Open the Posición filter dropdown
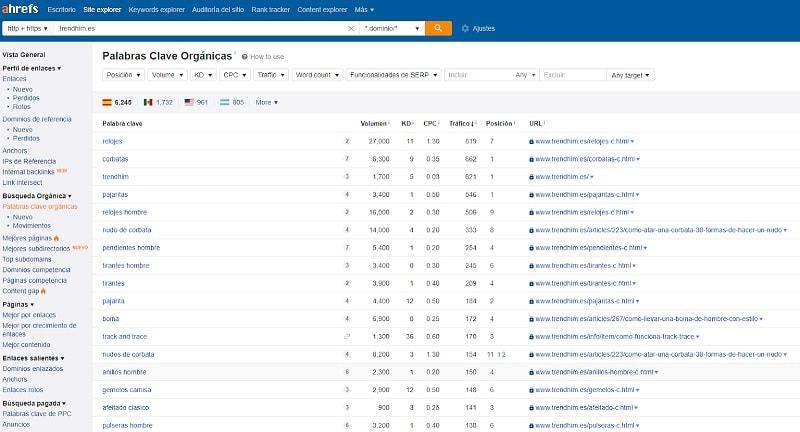 [x=123, y=75]
